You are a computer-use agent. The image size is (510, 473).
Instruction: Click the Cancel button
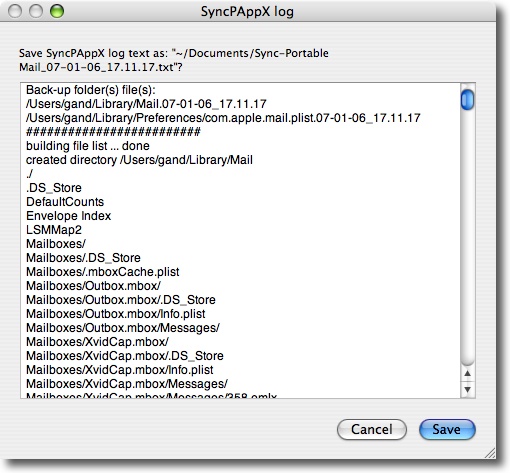pyautogui.click(x=372, y=429)
